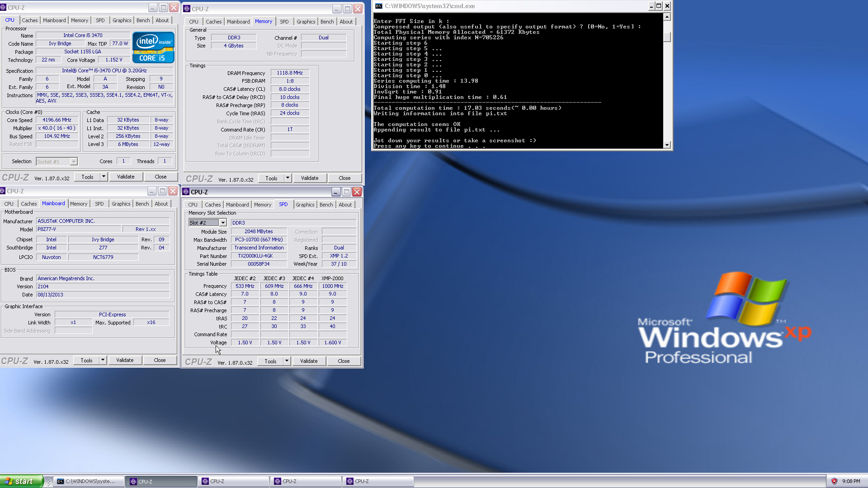Click the Max TDP 77.0 W field
The image size is (868, 488).
[x=120, y=43]
